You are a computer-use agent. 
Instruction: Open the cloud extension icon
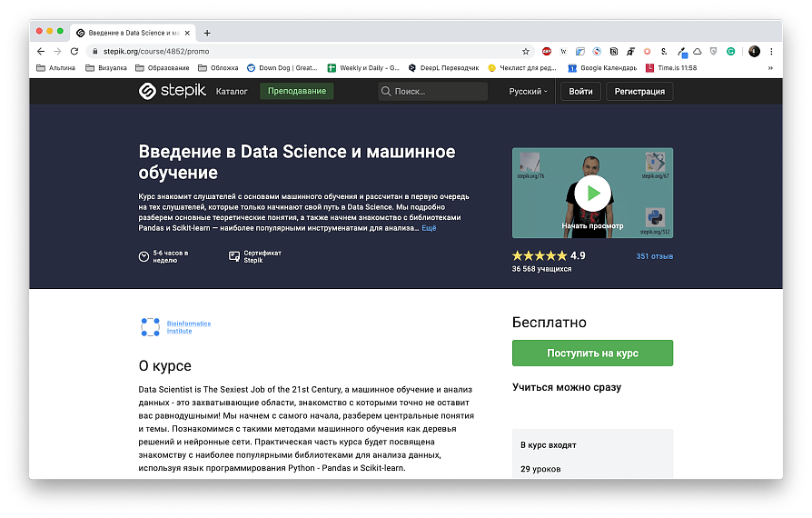pos(698,51)
